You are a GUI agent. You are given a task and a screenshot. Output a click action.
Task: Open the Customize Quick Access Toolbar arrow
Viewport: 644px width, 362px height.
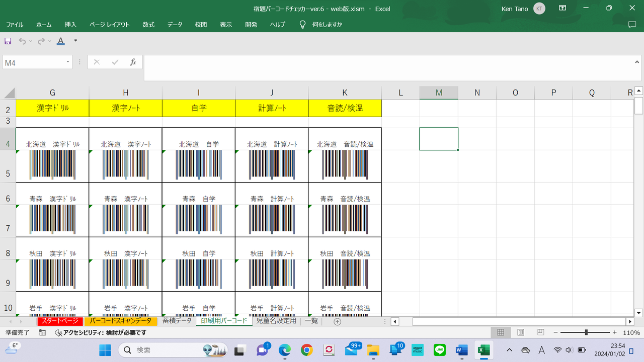coord(75,41)
